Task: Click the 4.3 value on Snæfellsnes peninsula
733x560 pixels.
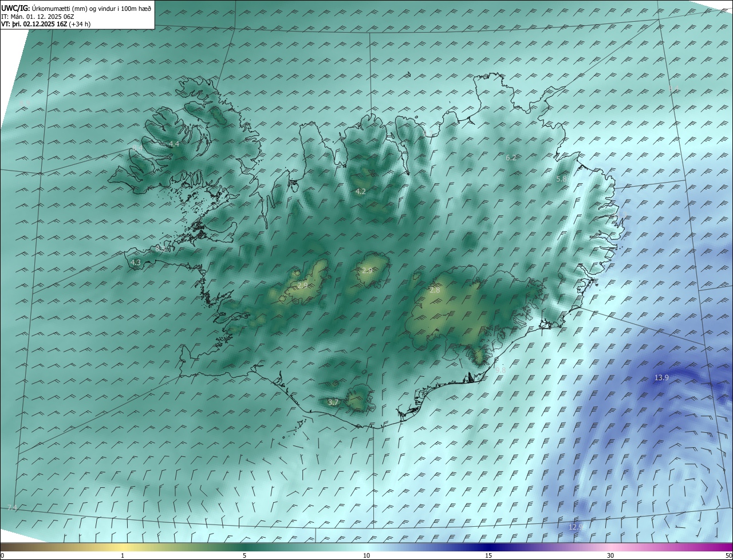Action: coord(136,262)
